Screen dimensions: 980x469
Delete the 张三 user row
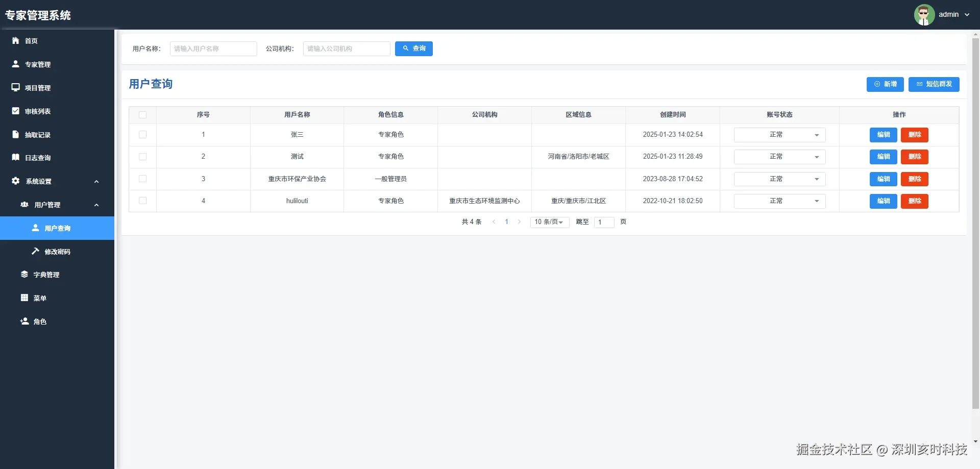(x=915, y=135)
